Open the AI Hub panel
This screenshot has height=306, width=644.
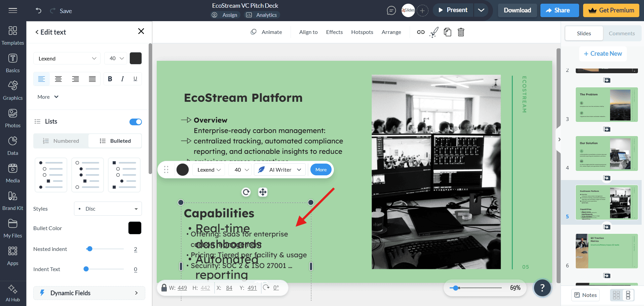[13, 293]
